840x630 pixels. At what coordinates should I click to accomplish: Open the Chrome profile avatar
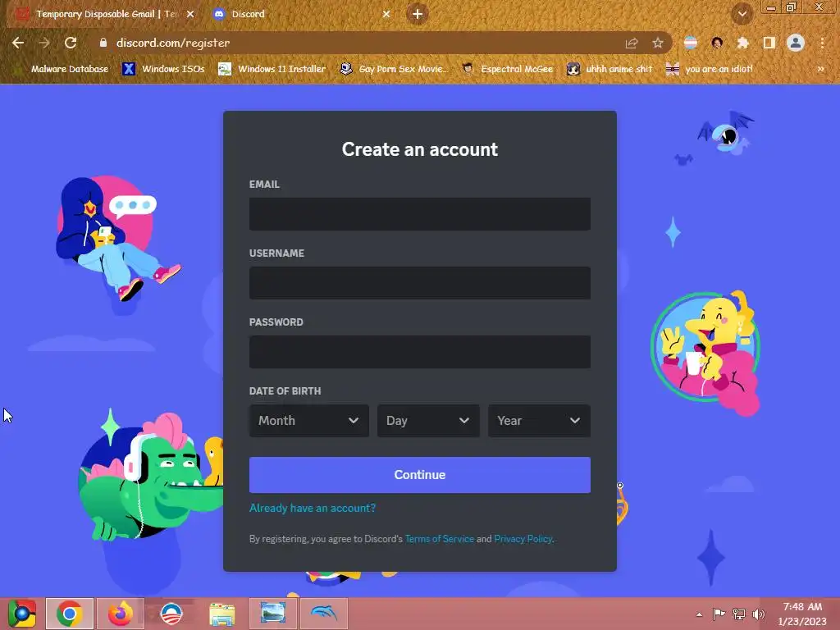796,43
